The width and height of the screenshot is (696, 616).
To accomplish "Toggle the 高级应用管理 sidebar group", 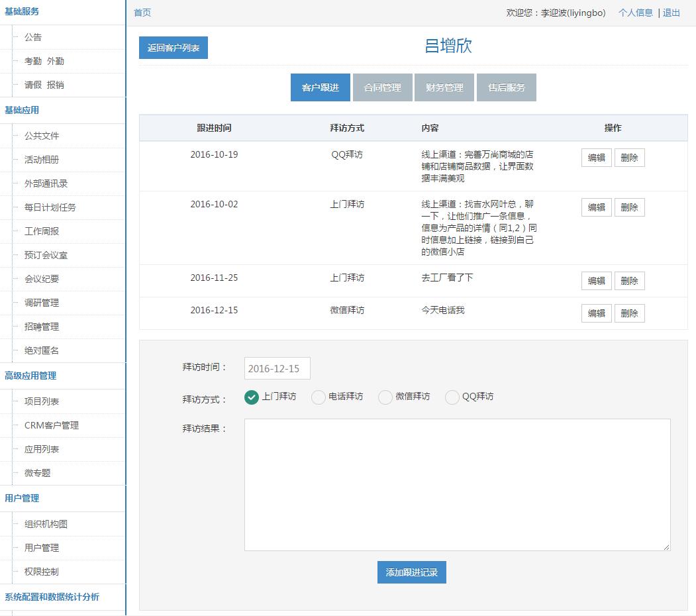I will 30,376.
